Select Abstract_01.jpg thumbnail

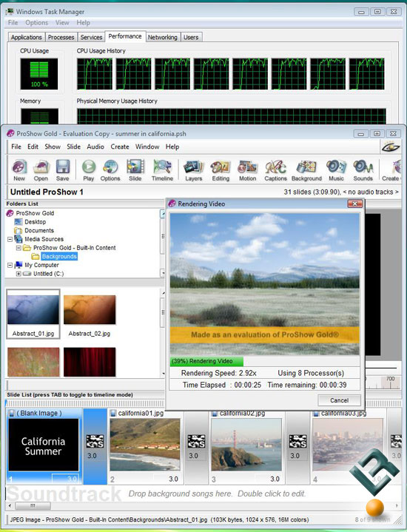33,314
